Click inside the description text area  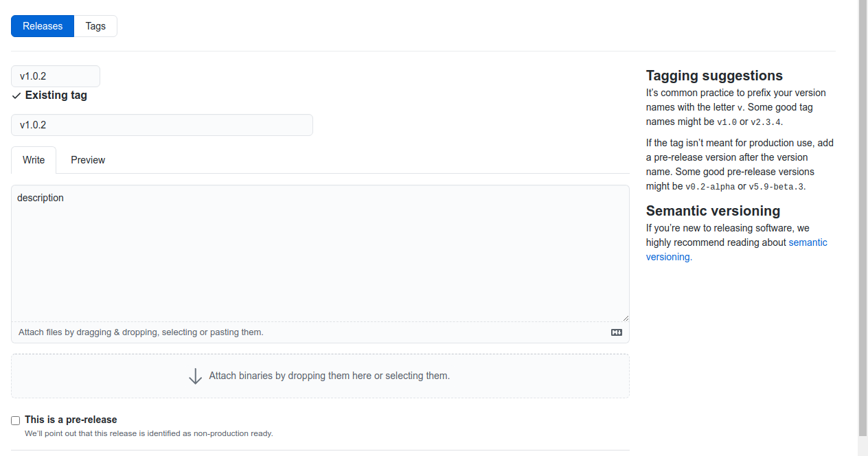pyautogui.click(x=320, y=253)
